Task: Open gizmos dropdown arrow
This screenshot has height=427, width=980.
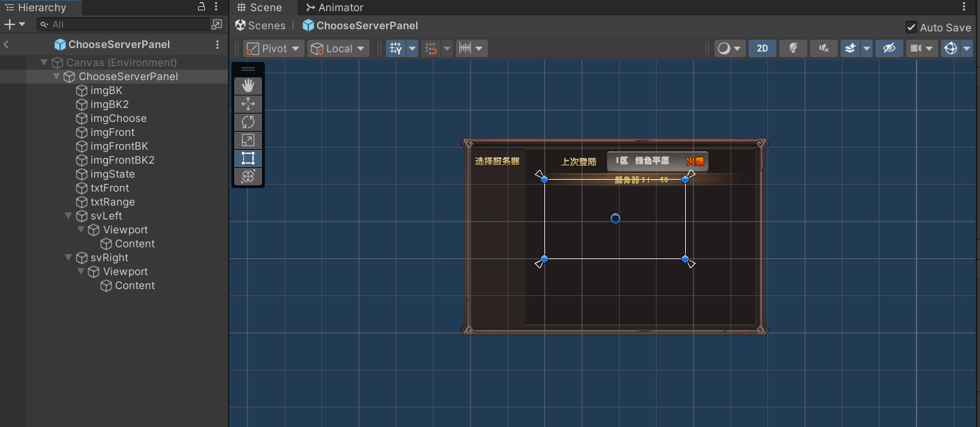Action: [967, 49]
